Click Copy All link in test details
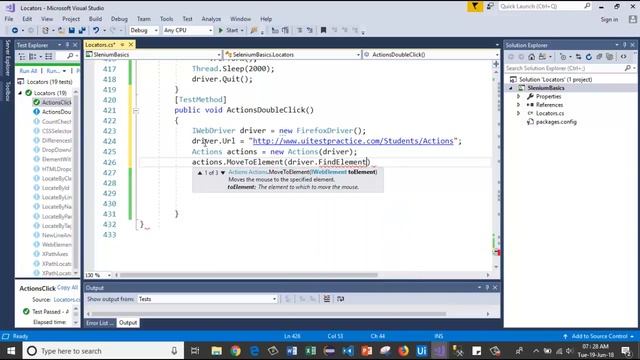This screenshot has width=640, height=360. click(67, 287)
